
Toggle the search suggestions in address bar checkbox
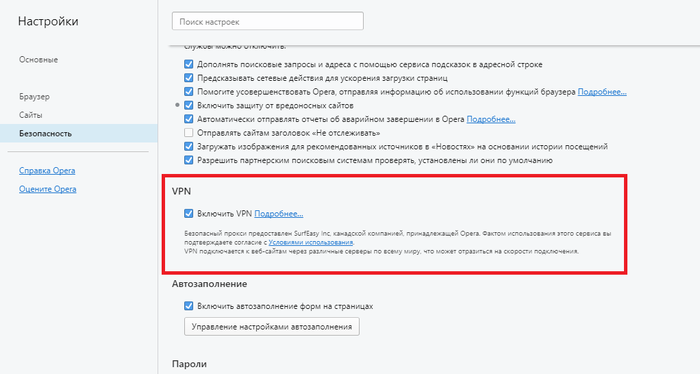coord(188,64)
